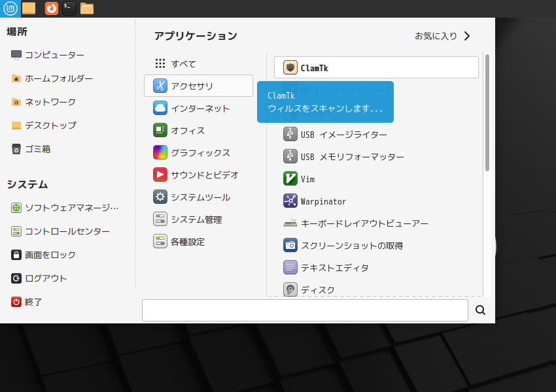The width and height of the screenshot is (556, 392).
Task: Click the サウンドとビデオ label
Action: [x=205, y=175]
